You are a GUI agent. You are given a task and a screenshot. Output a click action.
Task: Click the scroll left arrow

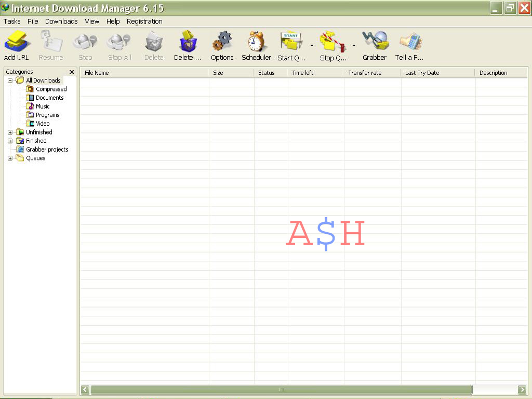[x=85, y=390]
